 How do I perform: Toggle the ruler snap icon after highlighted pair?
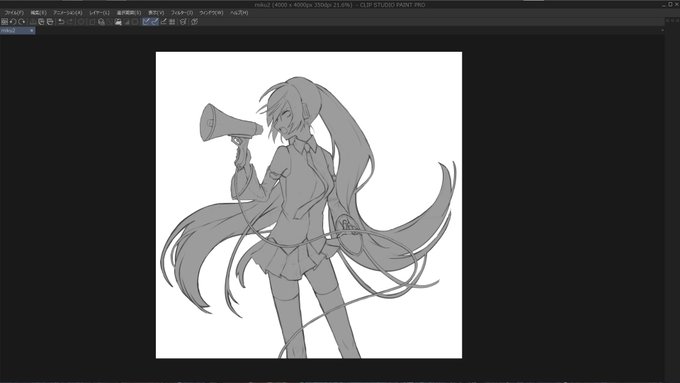point(163,21)
